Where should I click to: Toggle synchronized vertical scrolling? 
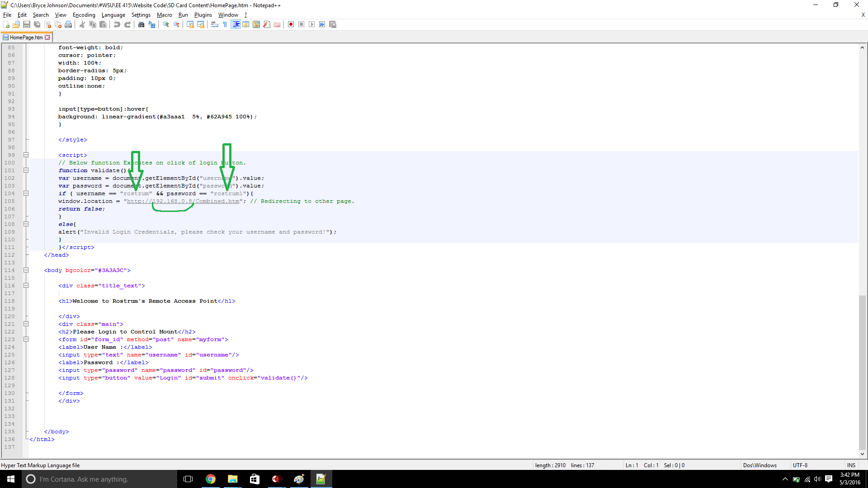tap(190, 24)
